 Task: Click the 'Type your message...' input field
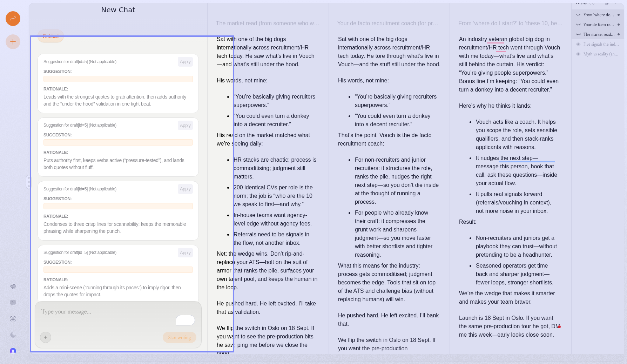[105, 312]
